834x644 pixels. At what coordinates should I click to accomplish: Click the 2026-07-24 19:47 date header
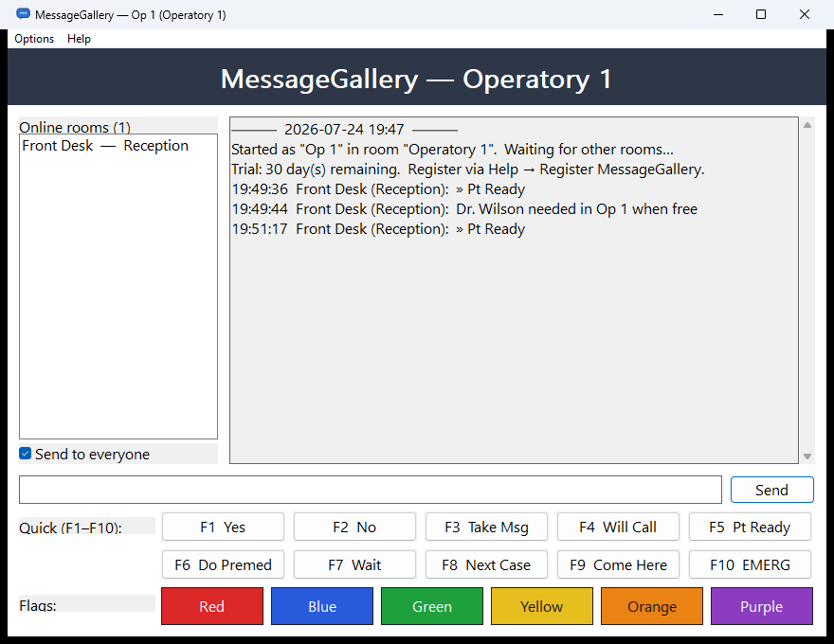[344, 129]
